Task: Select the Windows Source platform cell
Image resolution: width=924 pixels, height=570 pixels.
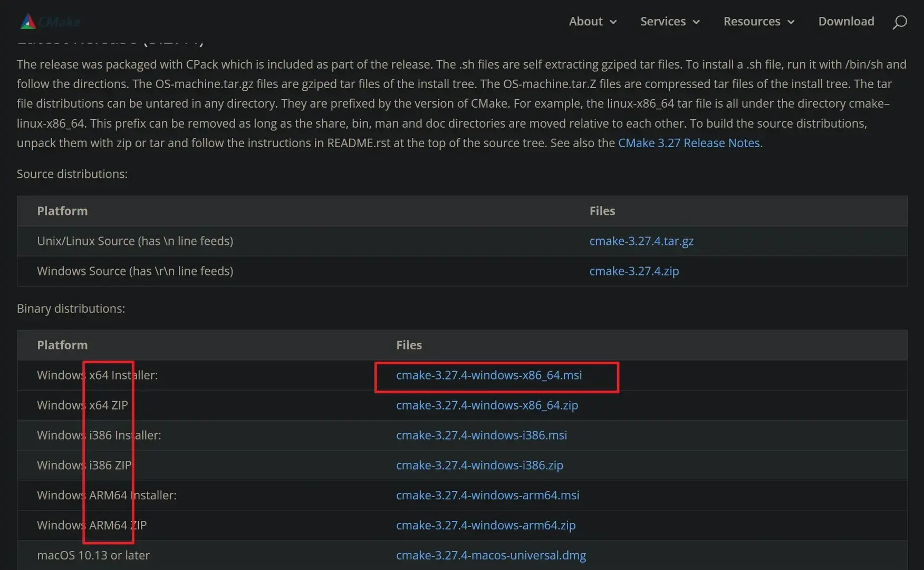Action: pyautogui.click(x=135, y=271)
